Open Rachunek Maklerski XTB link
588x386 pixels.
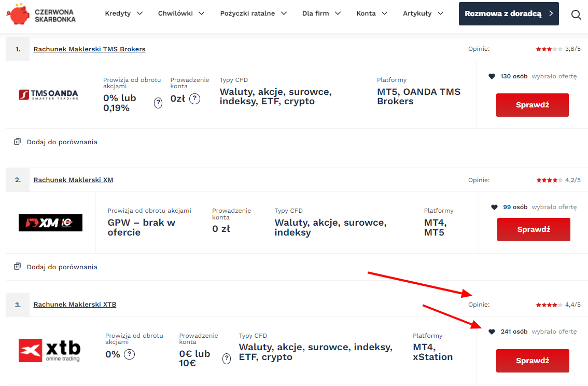point(75,305)
